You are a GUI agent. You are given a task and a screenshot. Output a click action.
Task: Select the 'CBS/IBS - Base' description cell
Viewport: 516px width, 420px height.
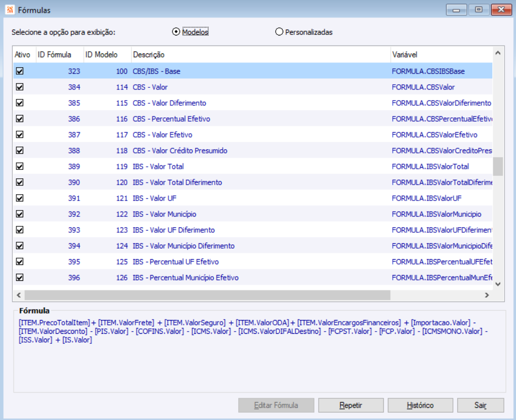pos(260,71)
